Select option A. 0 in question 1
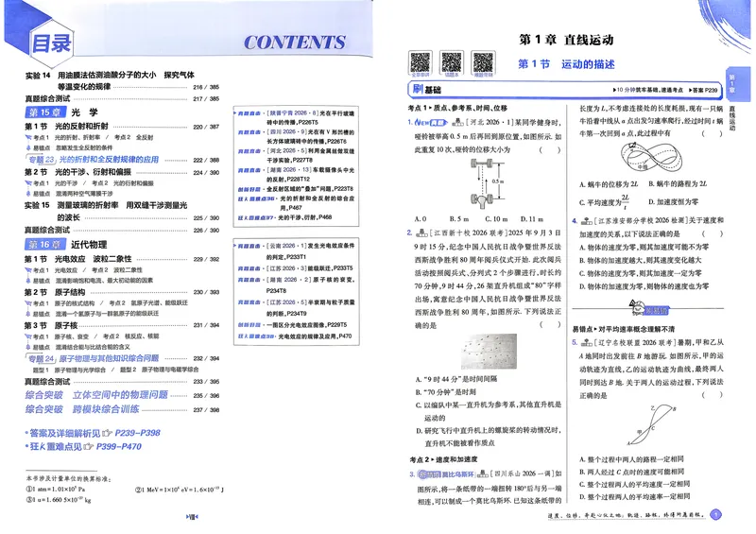Screen dimensions: 756x534 [421, 219]
